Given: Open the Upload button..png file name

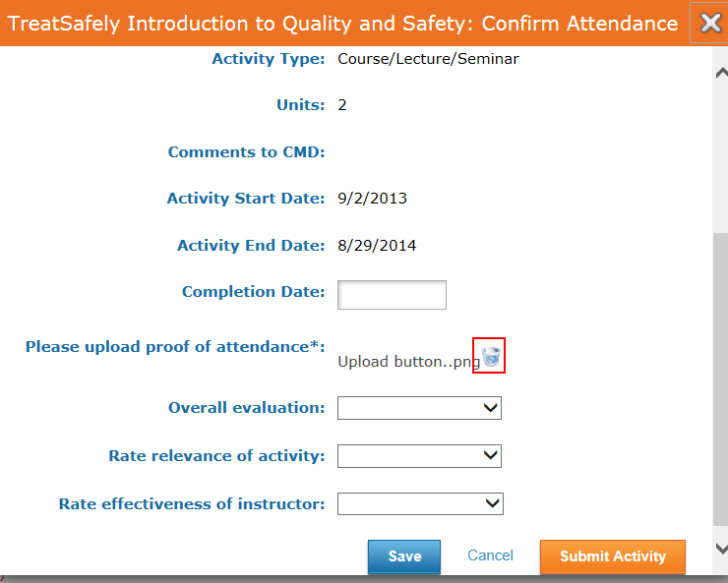Looking at the screenshot, I should pyautogui.click(x=408, y=361).
